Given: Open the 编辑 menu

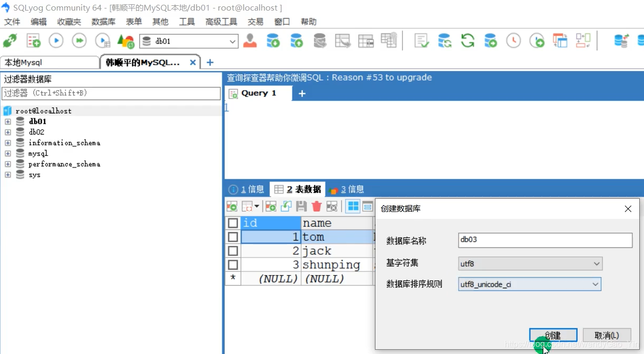Looking at the screenshot, I should [39, 22].
